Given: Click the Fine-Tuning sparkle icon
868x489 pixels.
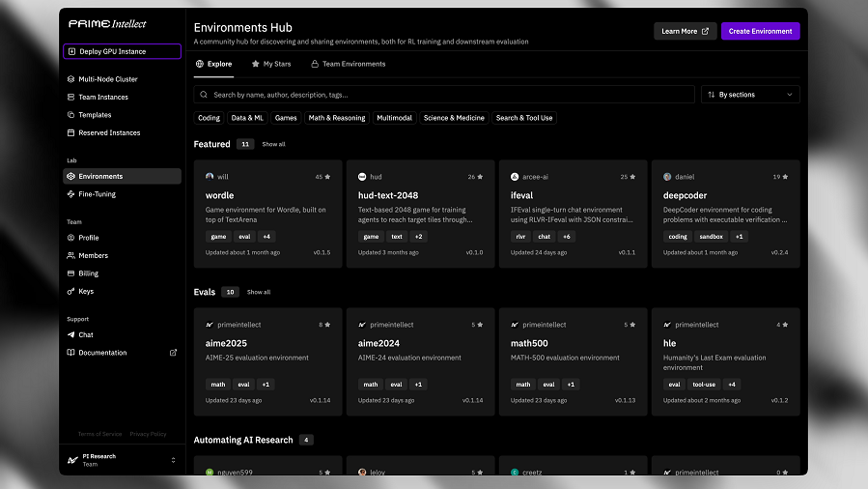Looking at the screenshot, I should pyautogui.click(x=70, y=194).
